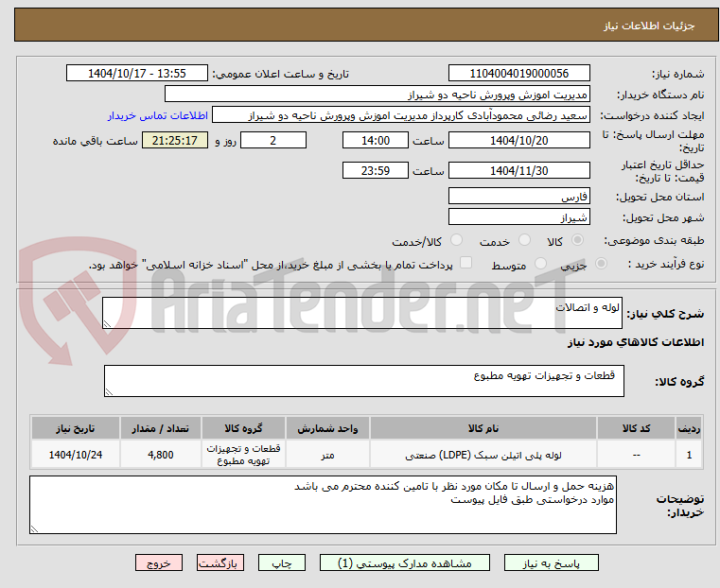Viewport: 720px width, 588px height.
Task: Click response deadline date 1404/10/20
Action: pos(518,140)
